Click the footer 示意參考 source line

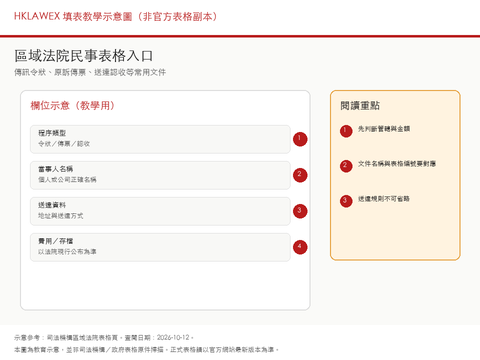coord(104,338)
